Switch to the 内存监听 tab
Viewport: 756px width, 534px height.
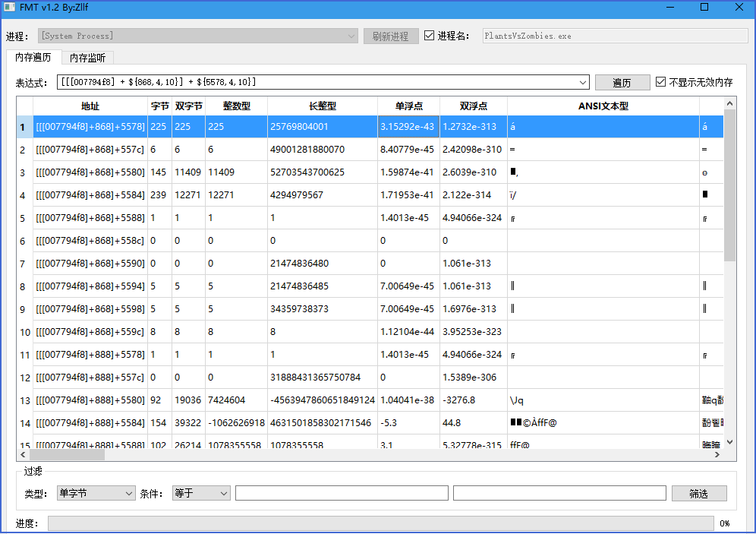point(87,58)
